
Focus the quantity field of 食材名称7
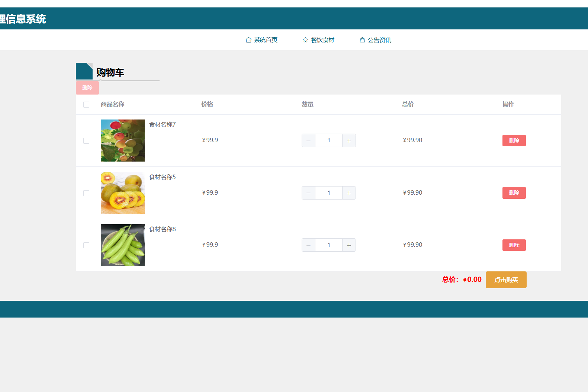pos(329,140)
